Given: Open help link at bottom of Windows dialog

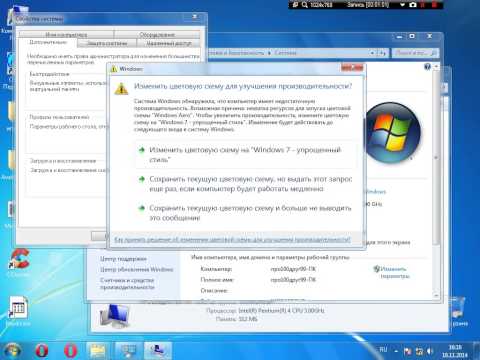Looking at the screenshot, I should tap(232, 240).
